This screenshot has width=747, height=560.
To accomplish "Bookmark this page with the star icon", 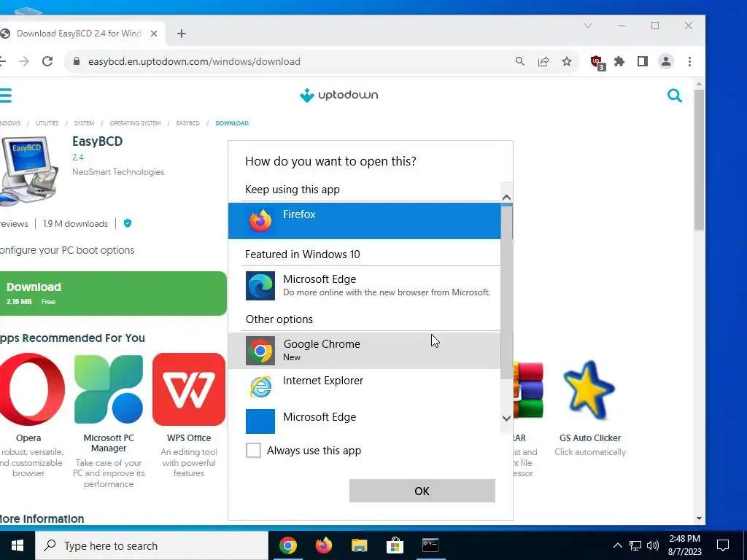I will (x=566, y=61).
